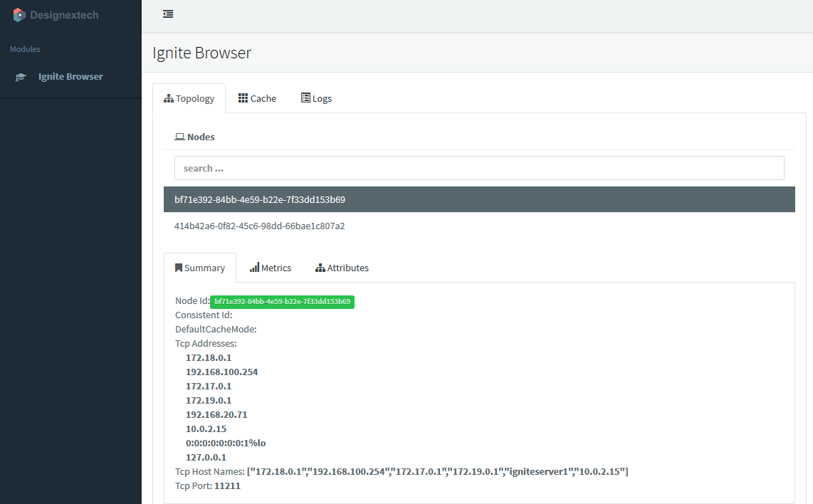The width and height of the screenshot is (813, 504).
Task: Focus the node search field
Action: tap(479, 168)
